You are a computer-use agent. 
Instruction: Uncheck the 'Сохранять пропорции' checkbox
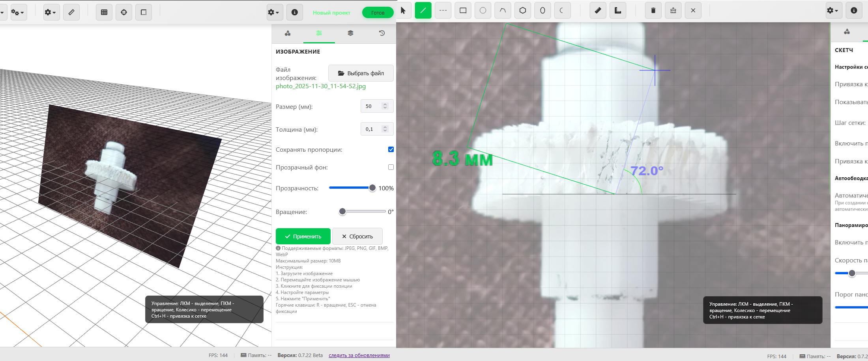click(x=391, y=149)
